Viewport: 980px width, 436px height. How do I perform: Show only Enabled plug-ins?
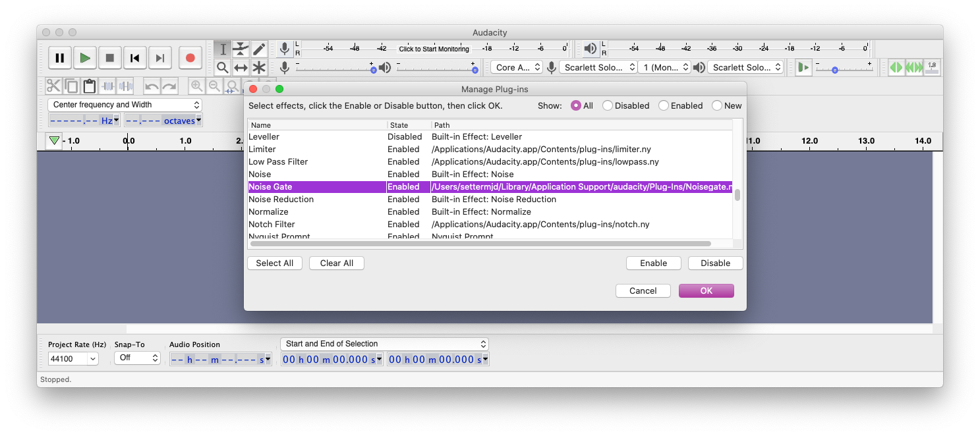(x=664, y=105)
